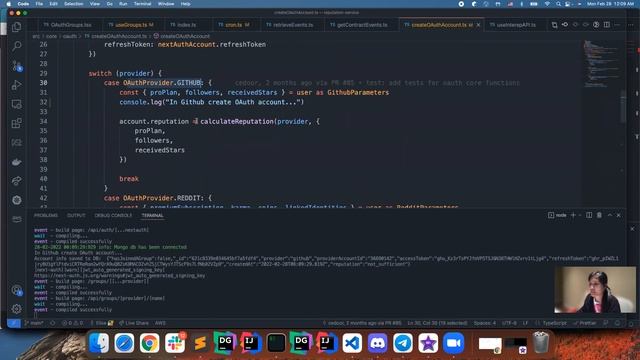The width and height of the screenshot is (640, 360).
Task: Open Telegram from the dock
Action: [403, 343]
